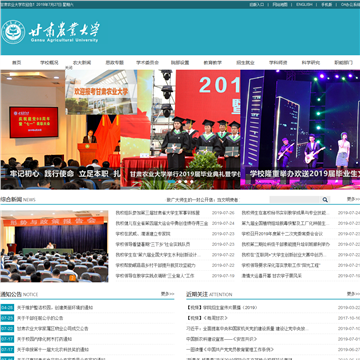The height and width of the screenshot is (360, 360).
Task: Open the 学校概况 menu item
Action: tap(49, 62)
